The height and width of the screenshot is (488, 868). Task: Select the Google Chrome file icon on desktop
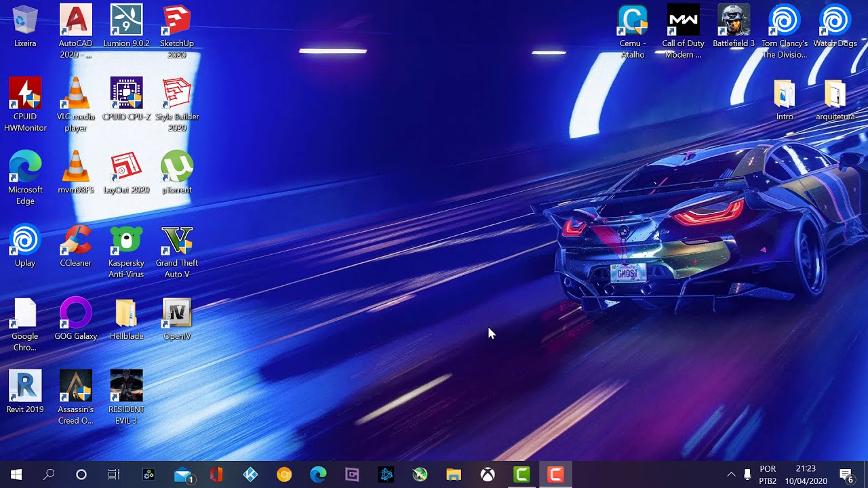(25, 324)
